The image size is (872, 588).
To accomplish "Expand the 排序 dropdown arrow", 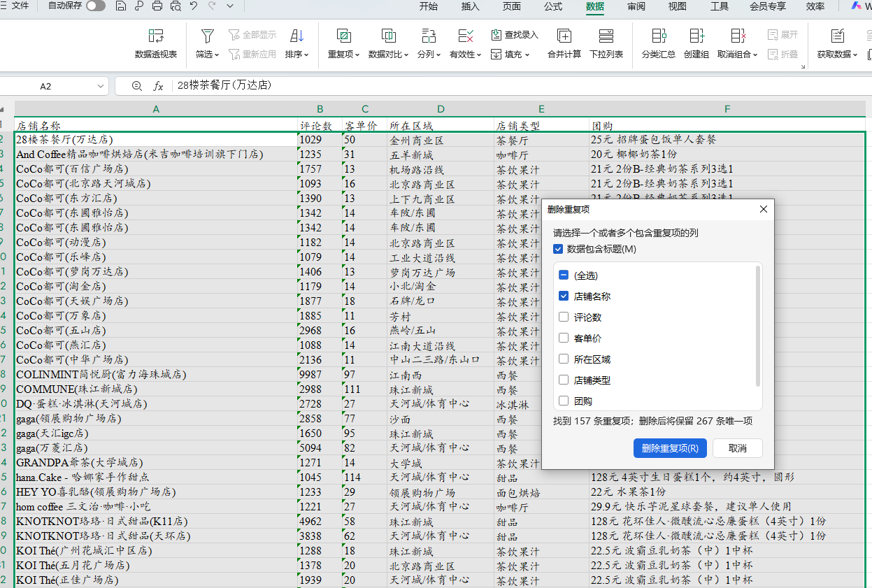I will (x=306, y=55).
